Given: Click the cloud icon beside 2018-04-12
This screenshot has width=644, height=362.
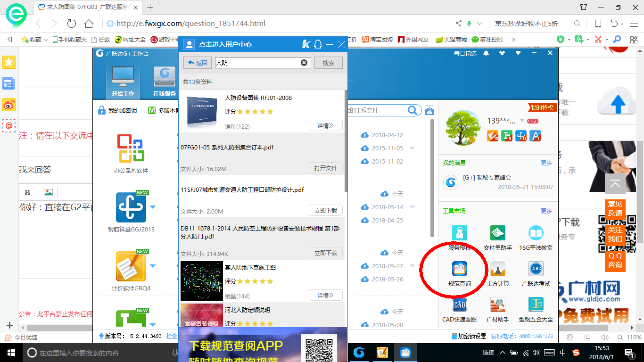Looking at the screenshot, I should click(364, 135).
